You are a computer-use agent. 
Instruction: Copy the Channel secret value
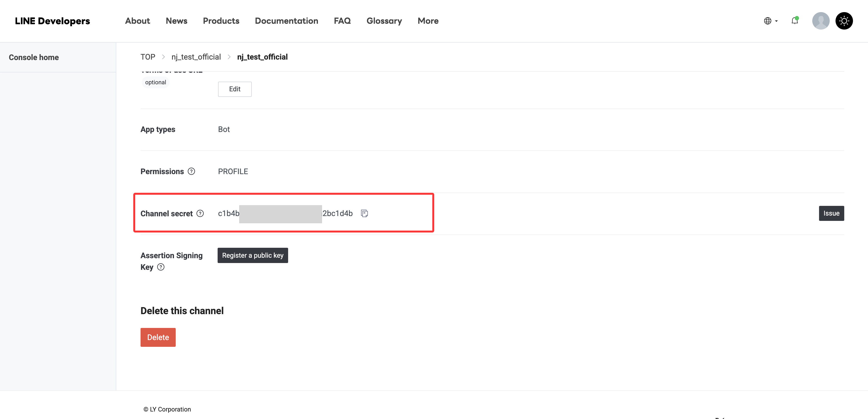click(364, 213)
